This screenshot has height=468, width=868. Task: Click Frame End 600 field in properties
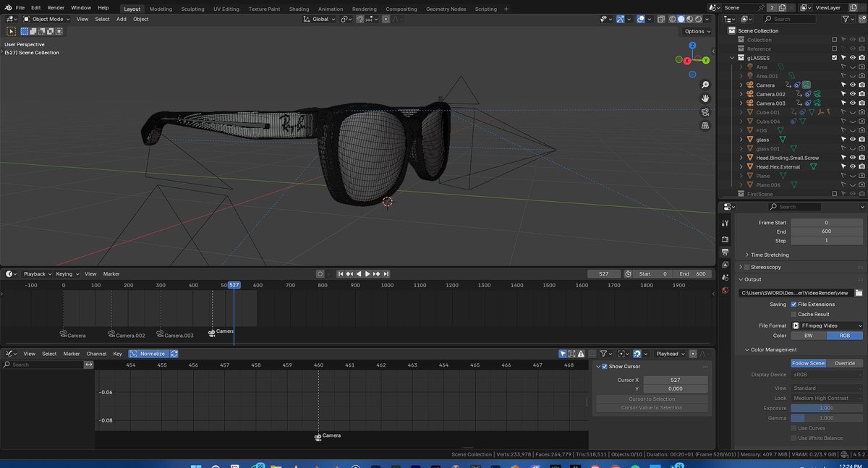[827, 231]
